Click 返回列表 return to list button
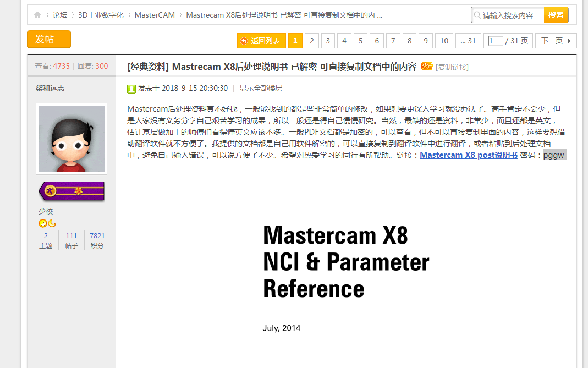The image size is (588, 368). 261,41
